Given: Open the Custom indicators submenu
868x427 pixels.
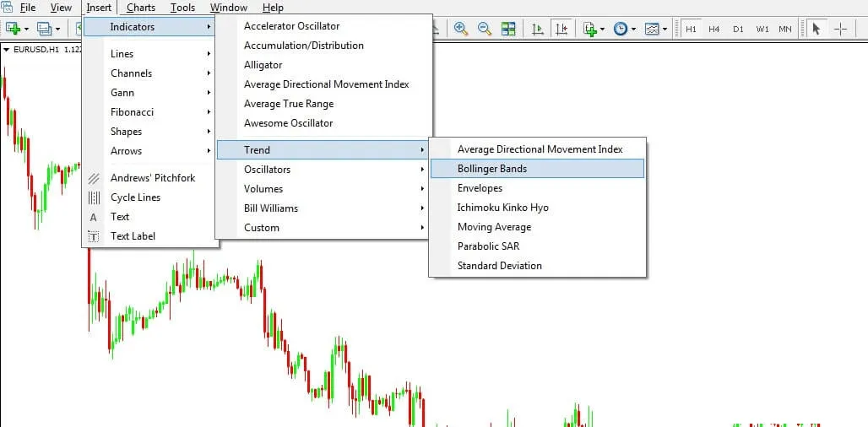Looking at the screenshot, I should (323, 227).
